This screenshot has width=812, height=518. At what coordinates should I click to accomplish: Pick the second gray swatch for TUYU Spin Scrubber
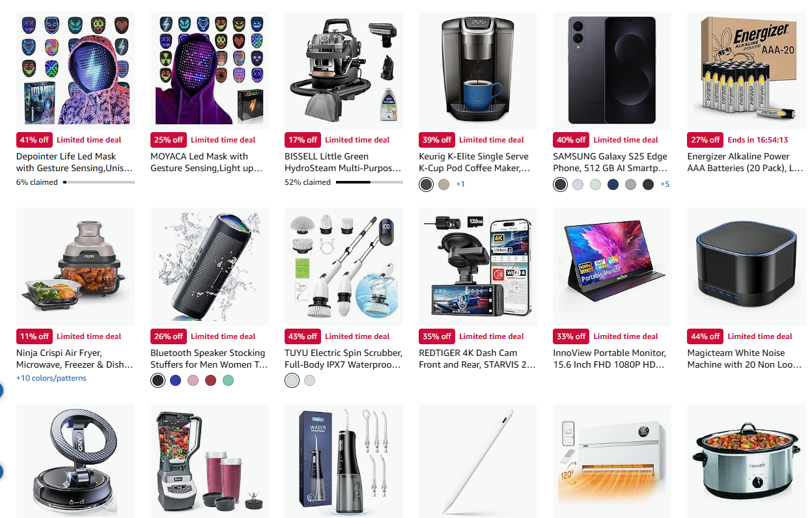309,381
